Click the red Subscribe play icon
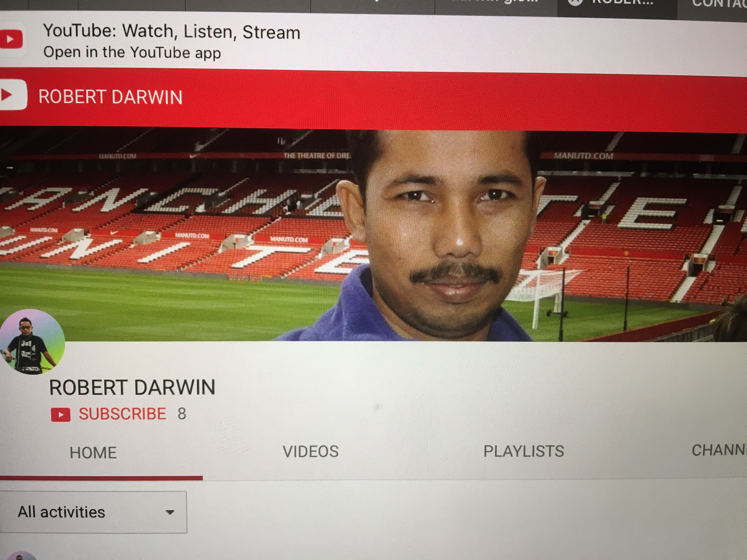 tap(60, 414)
